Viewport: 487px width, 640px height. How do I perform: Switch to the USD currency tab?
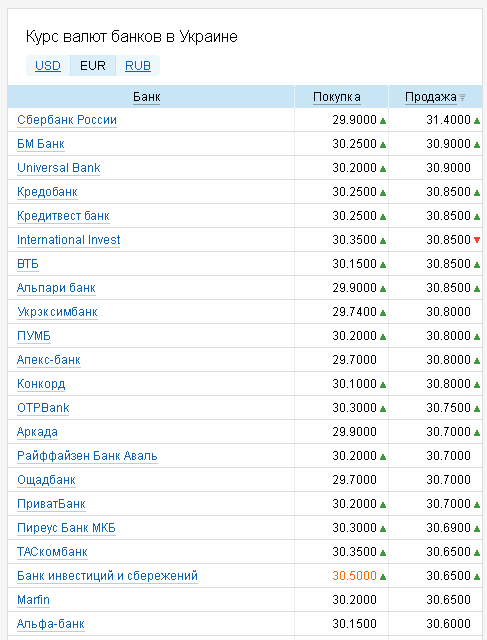pyautogui.click(x=48, y=66)
